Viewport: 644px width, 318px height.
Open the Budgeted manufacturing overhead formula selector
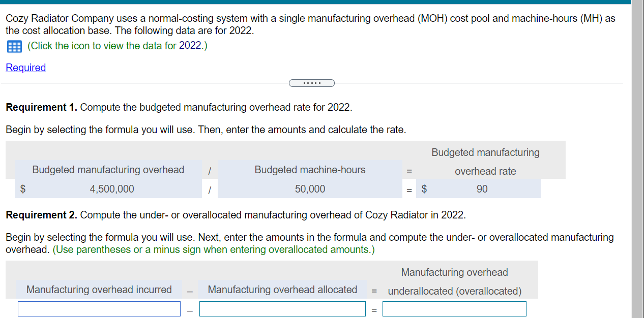[x=108, y=170]
